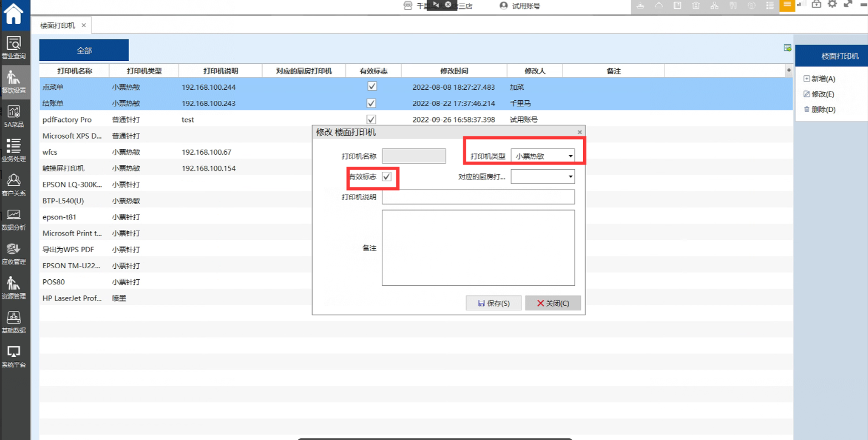Click the 保存(S) button
Viewport: 868px width, 440px height.
pyautogui.click(x=493, y=303)
